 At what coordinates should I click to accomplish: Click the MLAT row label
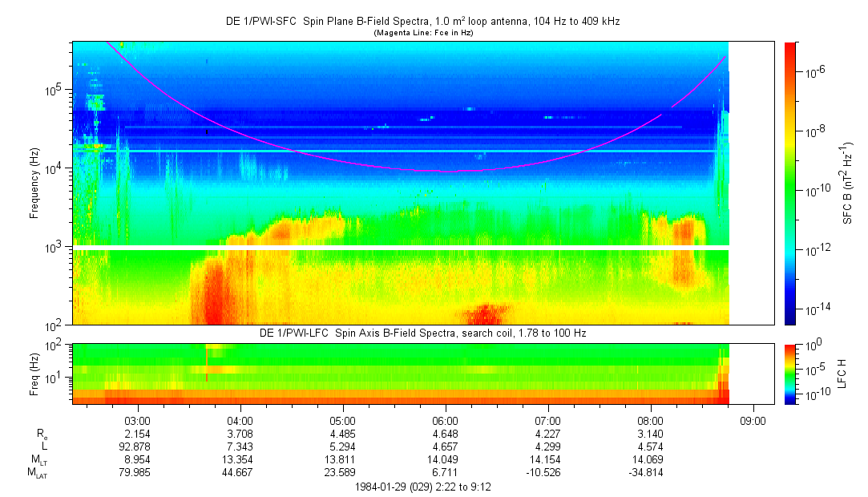click(38, 473)
